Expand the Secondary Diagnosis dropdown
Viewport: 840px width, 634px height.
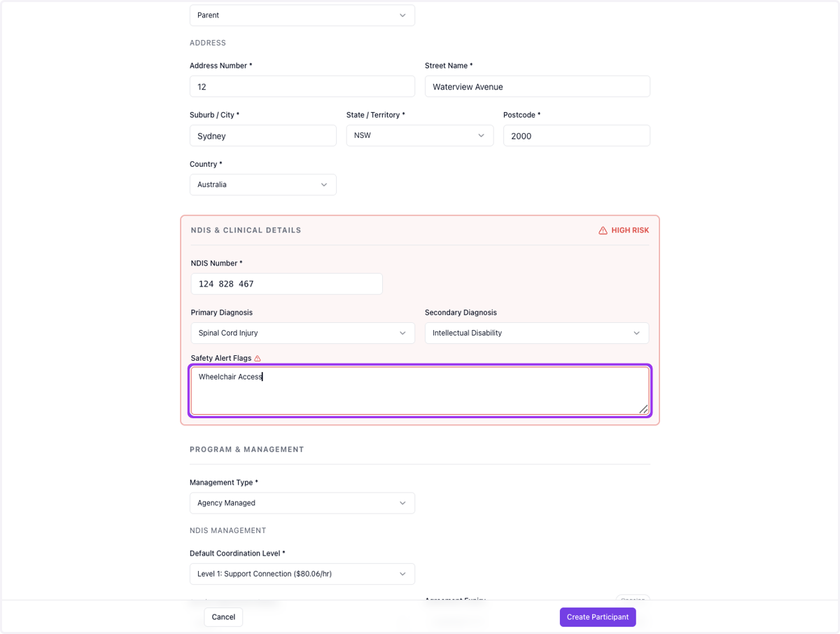tap(537, 333)
